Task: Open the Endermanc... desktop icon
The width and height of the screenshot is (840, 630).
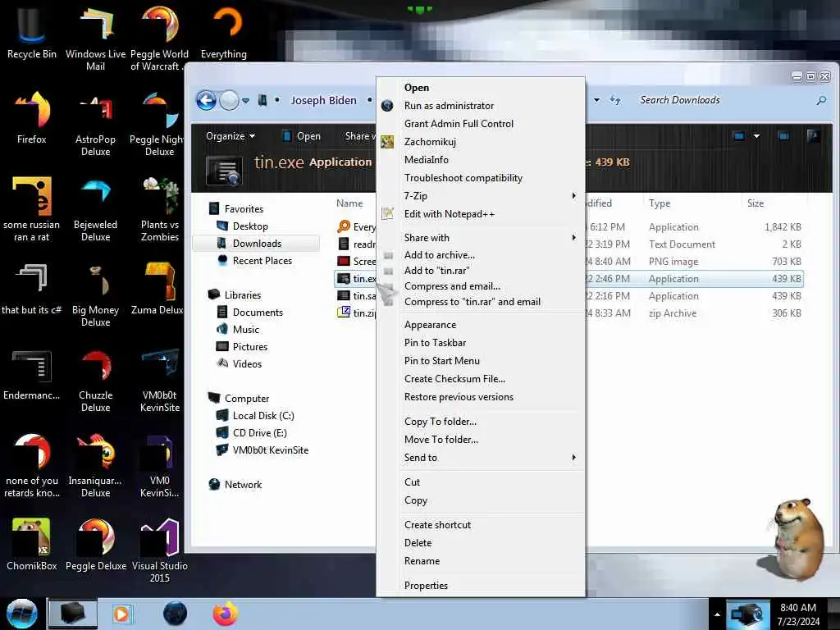Action: [x=32, y=375]
